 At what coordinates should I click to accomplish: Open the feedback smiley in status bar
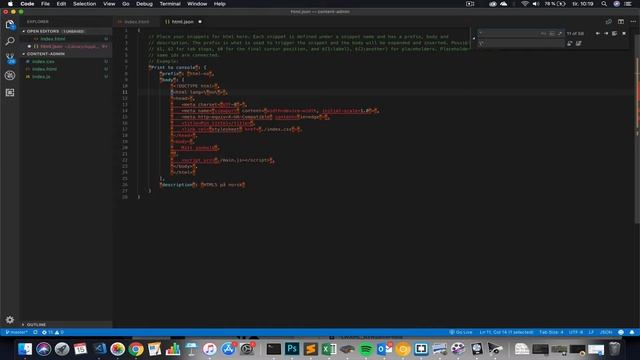[621, 332]
